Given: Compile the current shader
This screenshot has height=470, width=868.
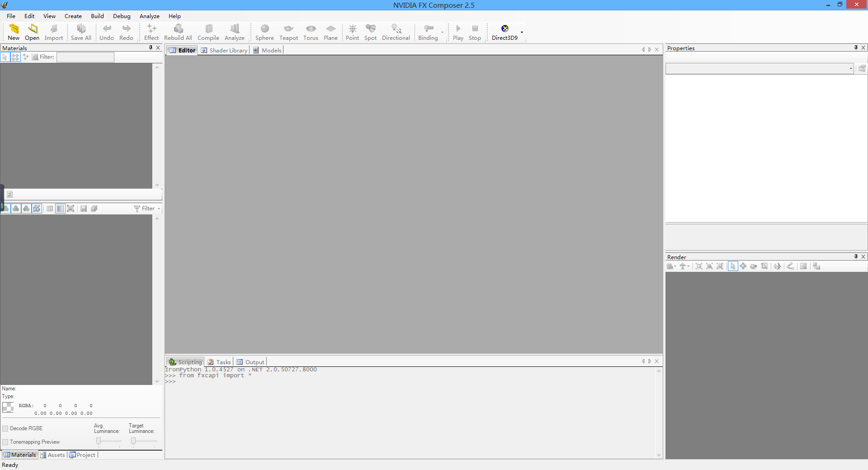Looking at the screenshot, I should [x=208, y=32].
